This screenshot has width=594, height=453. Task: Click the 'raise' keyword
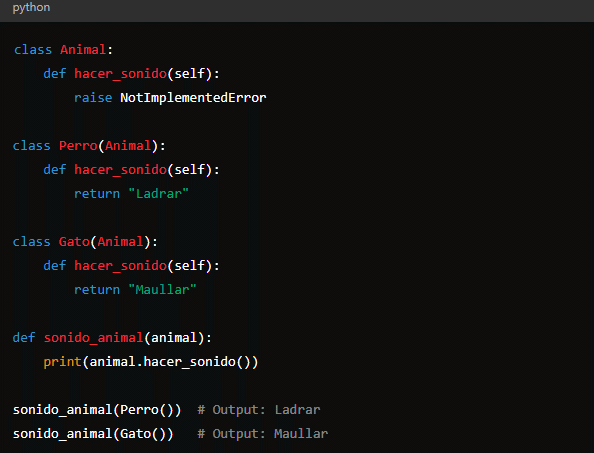pyautogui.click(x=93, y=98)
